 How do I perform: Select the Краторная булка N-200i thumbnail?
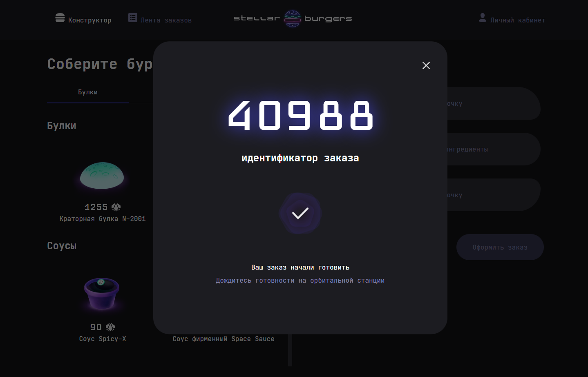(102, 176)
